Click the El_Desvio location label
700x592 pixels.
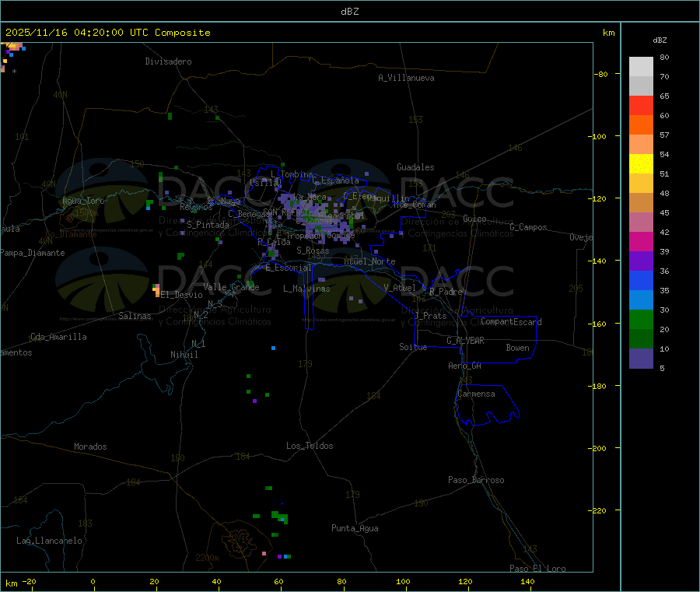(x=182, y=295)
